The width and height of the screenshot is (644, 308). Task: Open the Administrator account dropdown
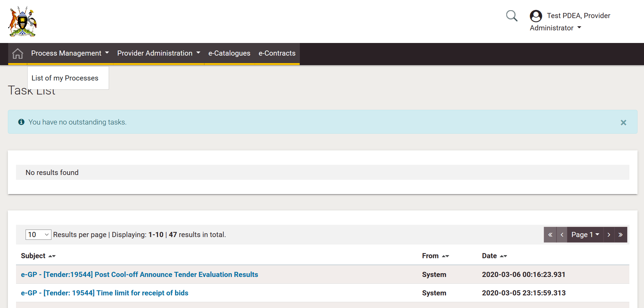(x=555, y=28)
